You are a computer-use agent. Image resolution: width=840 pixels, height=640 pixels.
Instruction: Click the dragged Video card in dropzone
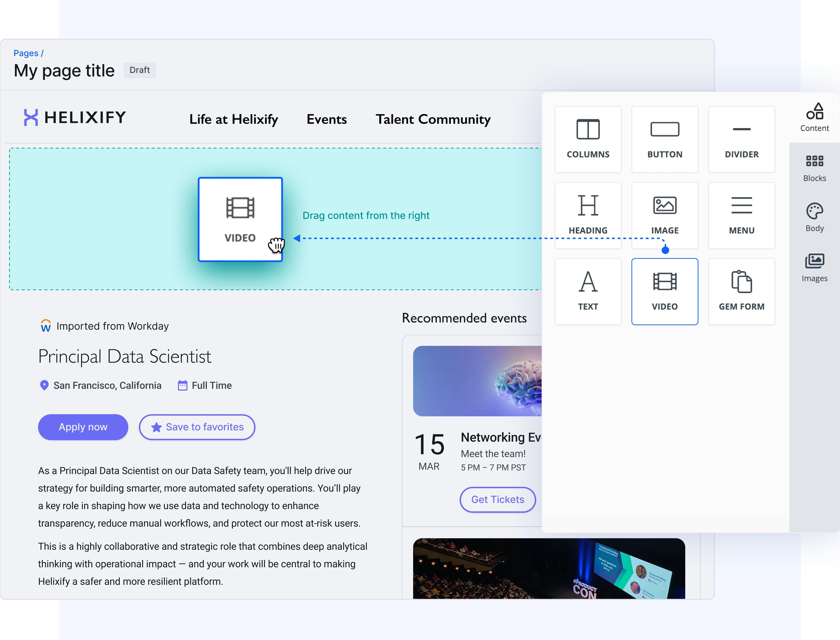(x=240, y=219)
